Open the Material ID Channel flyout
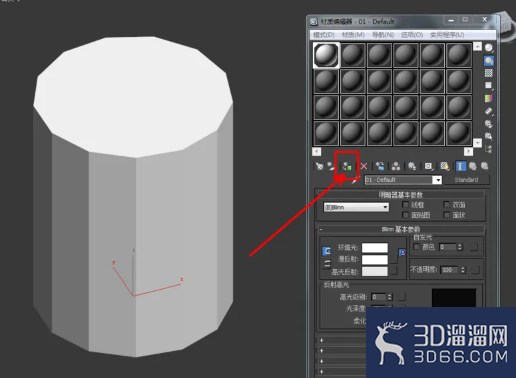Image resolution: width=516 pixels, height=378 pixels. pos(428,166)
